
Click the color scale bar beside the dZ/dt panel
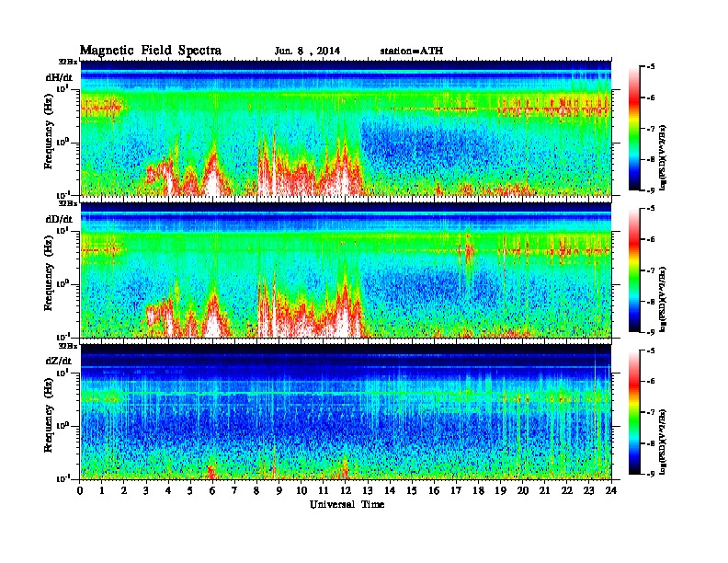point(634,411)
